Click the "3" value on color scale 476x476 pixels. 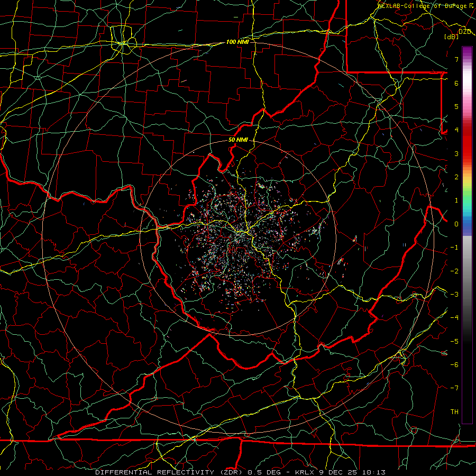click(x=456, y=153)
